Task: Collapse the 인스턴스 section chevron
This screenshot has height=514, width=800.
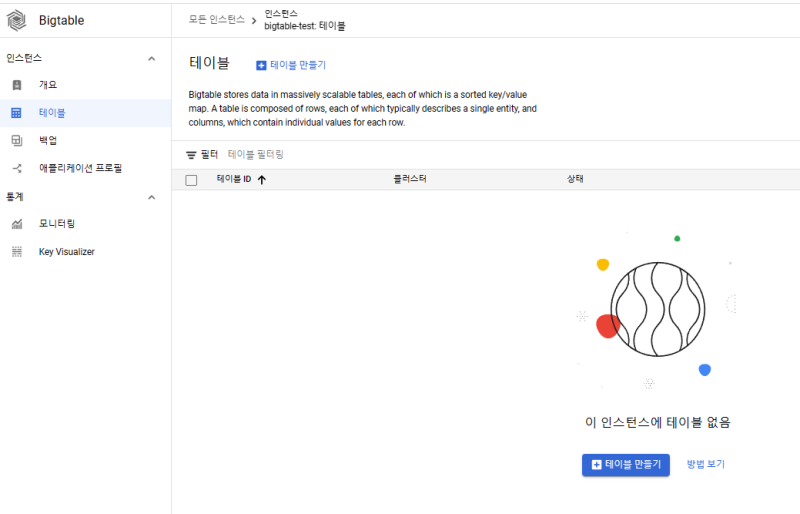Action: point(152,59)
